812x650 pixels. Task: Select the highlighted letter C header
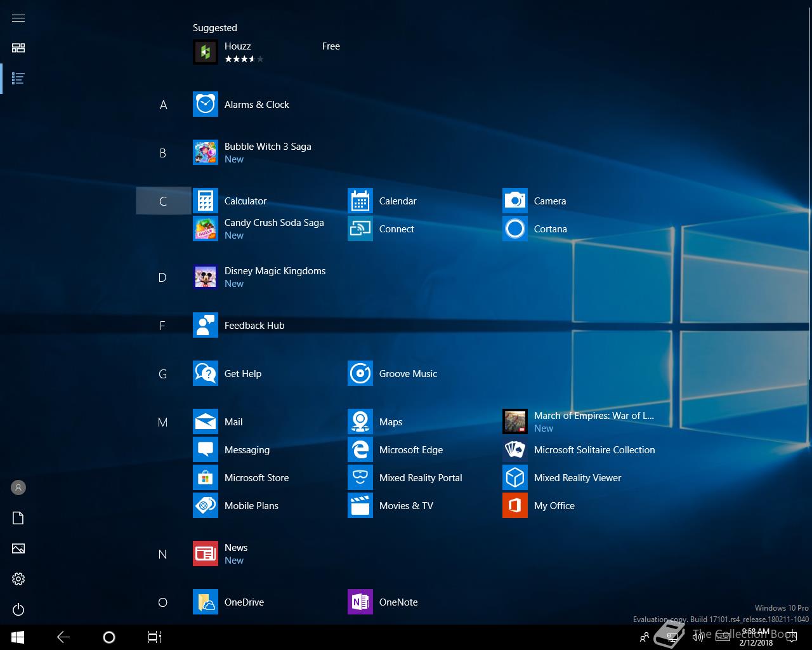click(163, 201)
